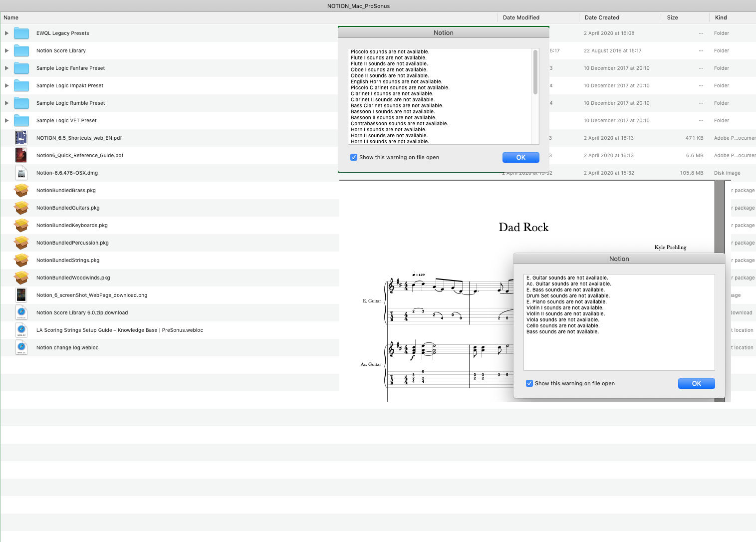
Task: Click the NOTION_6.5_Shortcuts_web_EN.pdf file icon
Action: 21,138
